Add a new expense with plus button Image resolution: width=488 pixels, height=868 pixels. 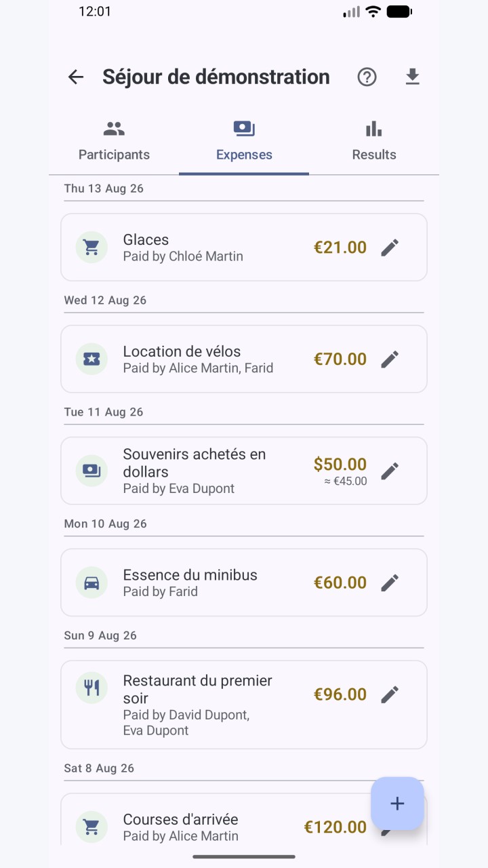click(x=397, y=804)
